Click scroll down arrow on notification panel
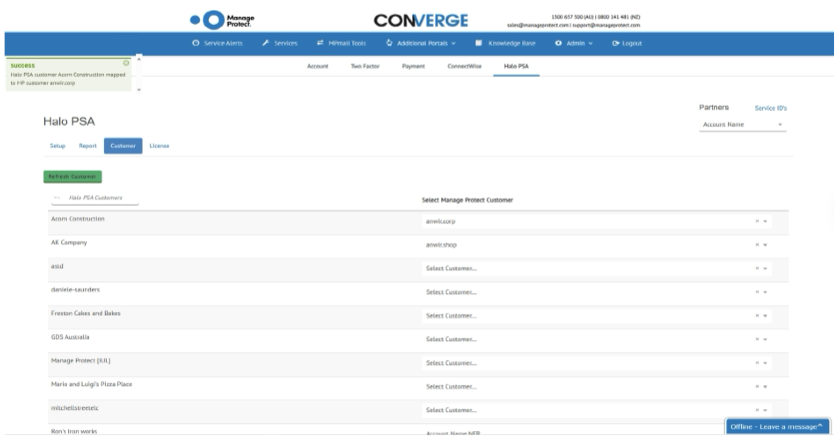 [x=139, y=89]
